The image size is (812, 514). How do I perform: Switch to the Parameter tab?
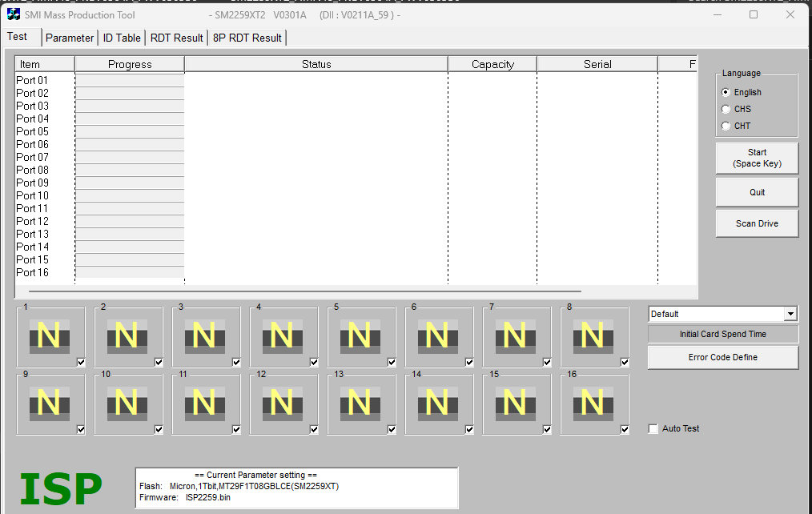click(x=70, y=38)
